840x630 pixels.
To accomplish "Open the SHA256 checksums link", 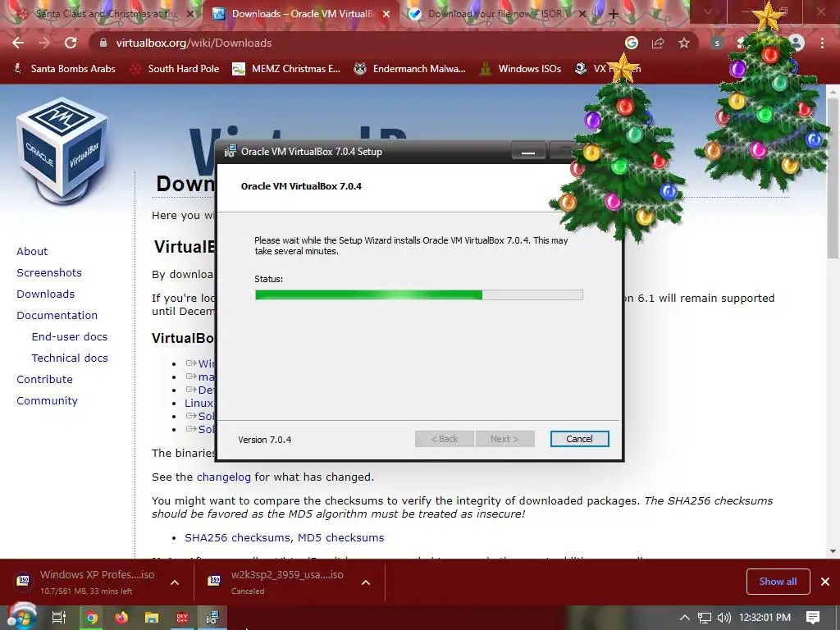I will point(238,537).
